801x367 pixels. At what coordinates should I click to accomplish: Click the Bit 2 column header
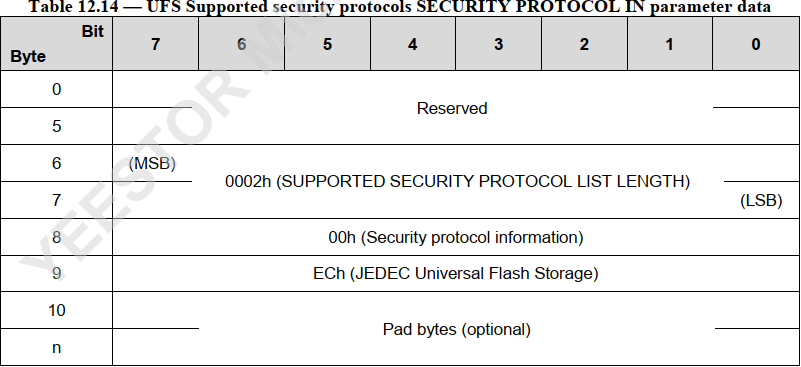point(584,44)
